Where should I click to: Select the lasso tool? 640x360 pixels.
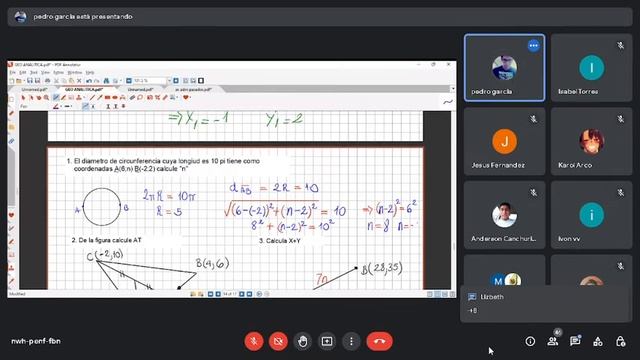[x=140, y=98]
